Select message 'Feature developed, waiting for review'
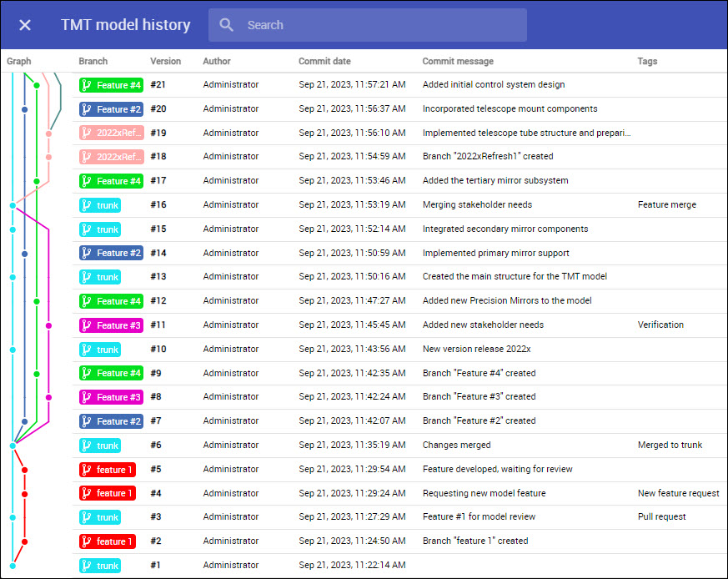The height and width of the screenshot is (579, 728). (497, 469)
